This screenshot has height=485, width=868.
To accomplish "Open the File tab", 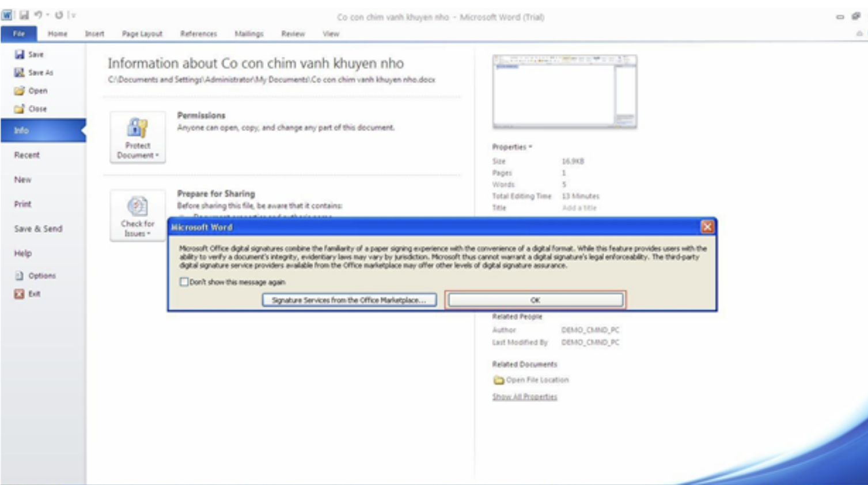I will click(19, 34).
